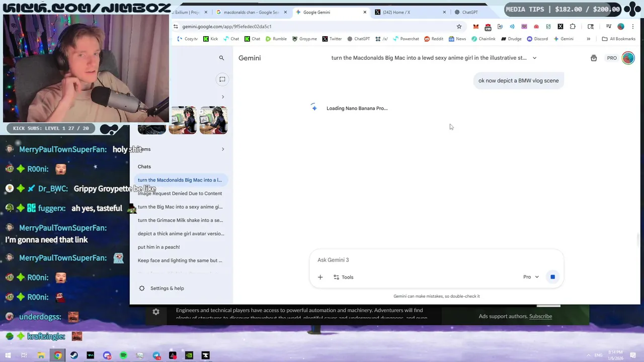Viewport: 644px width, 362px height.
Task: Open the All Bookmarks folder
Action: 619,39
